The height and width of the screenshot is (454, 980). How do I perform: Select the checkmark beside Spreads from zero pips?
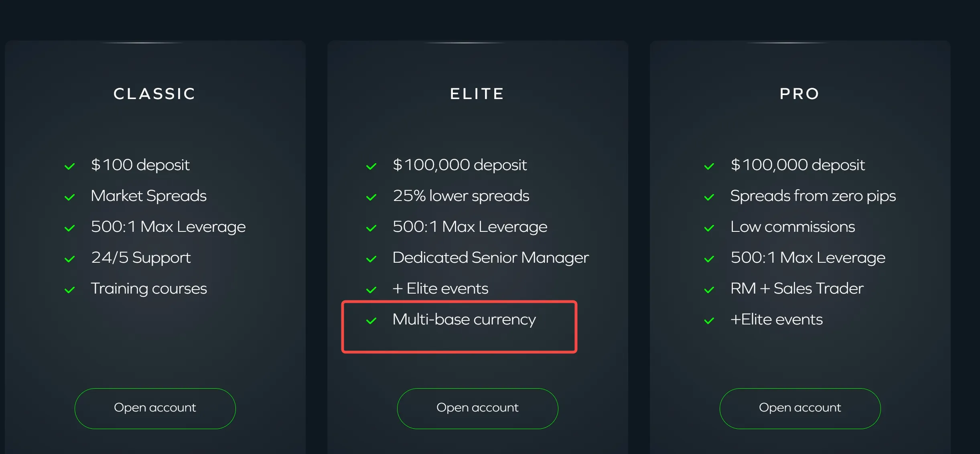tap(710, 197)
